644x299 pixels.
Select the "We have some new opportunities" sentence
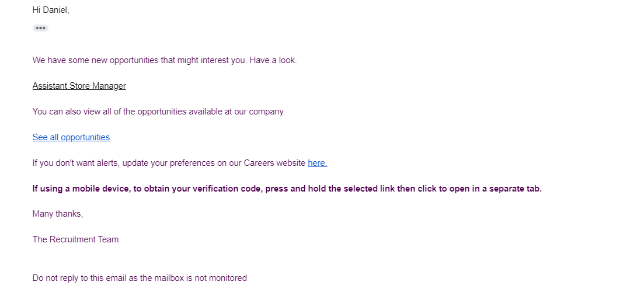tap(165, 60)
